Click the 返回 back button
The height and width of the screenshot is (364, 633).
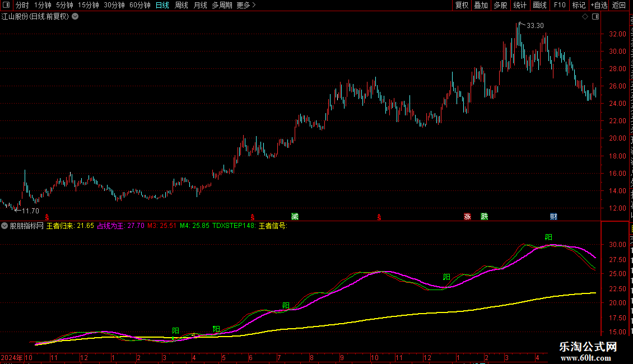click(619, 5)
